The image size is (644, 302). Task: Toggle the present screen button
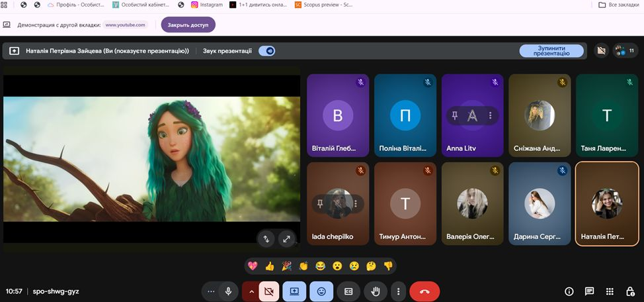point(294,291)
